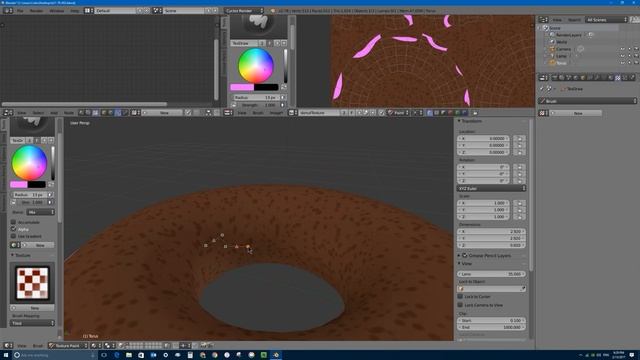This screenshot has height=360, width=640.
Task: Click the Properties editor type icon
Action: tap(543, 77)
